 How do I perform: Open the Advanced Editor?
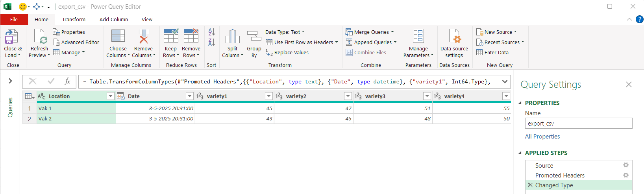pyautogui.click(x=76, y=42)
